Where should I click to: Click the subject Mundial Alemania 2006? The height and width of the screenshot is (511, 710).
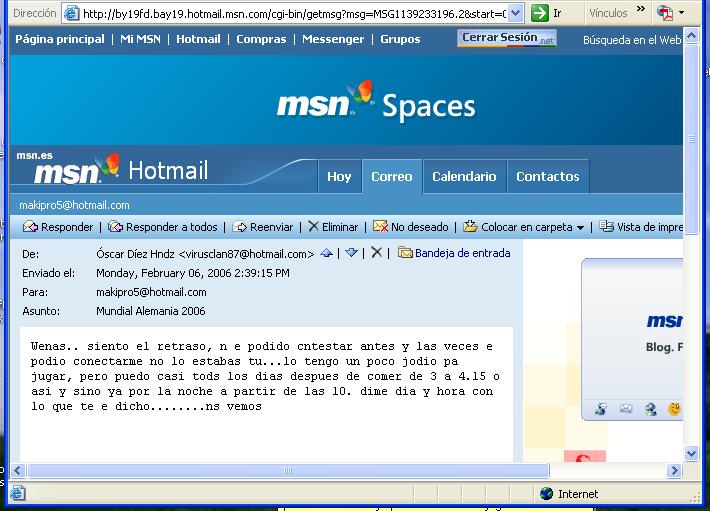click(x=151, y=311)
